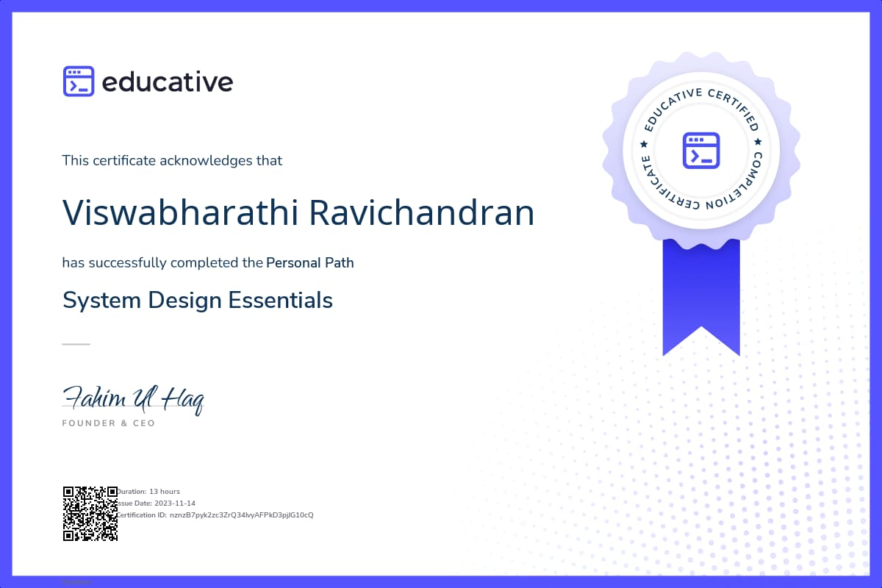Click the 'Issue Date: 2023-11-14' line
Viewport: 882px width, 588px height.
click(154, 503)
